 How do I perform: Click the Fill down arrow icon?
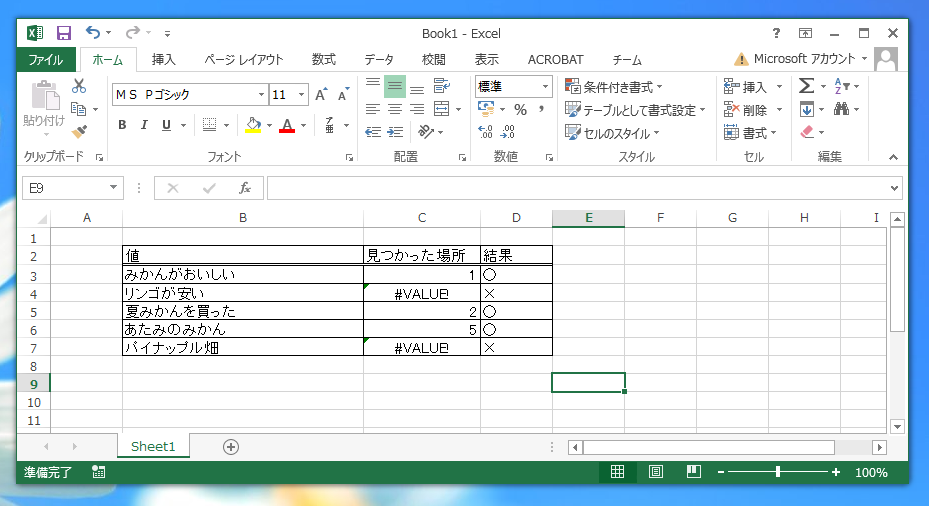click(x=806, y=110)
